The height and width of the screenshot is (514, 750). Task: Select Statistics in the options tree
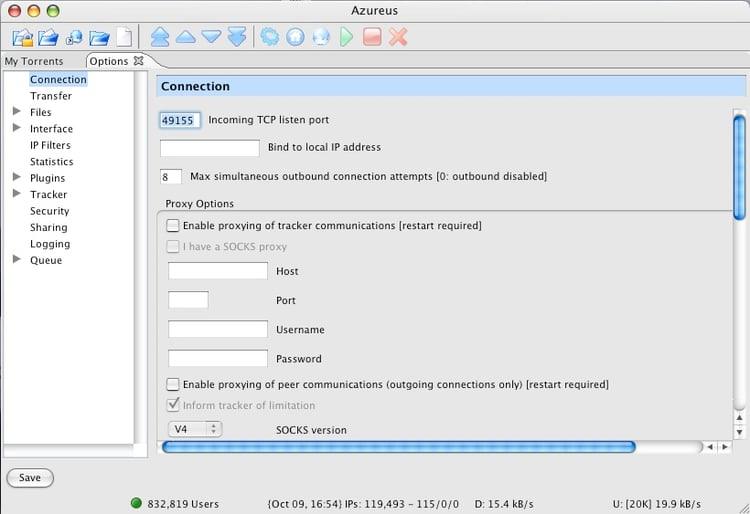click(52, 162)
